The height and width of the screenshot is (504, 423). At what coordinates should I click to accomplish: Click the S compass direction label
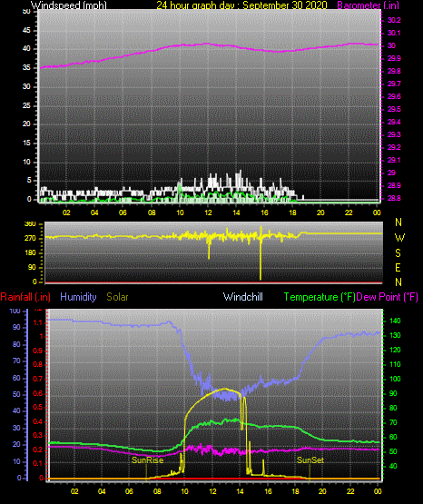coord(398,253)
